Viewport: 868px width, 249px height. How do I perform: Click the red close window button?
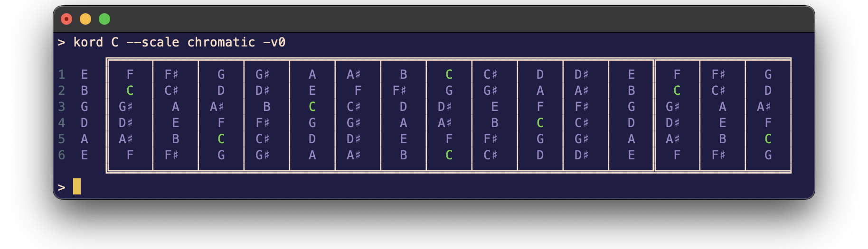(x=66, y=19)
